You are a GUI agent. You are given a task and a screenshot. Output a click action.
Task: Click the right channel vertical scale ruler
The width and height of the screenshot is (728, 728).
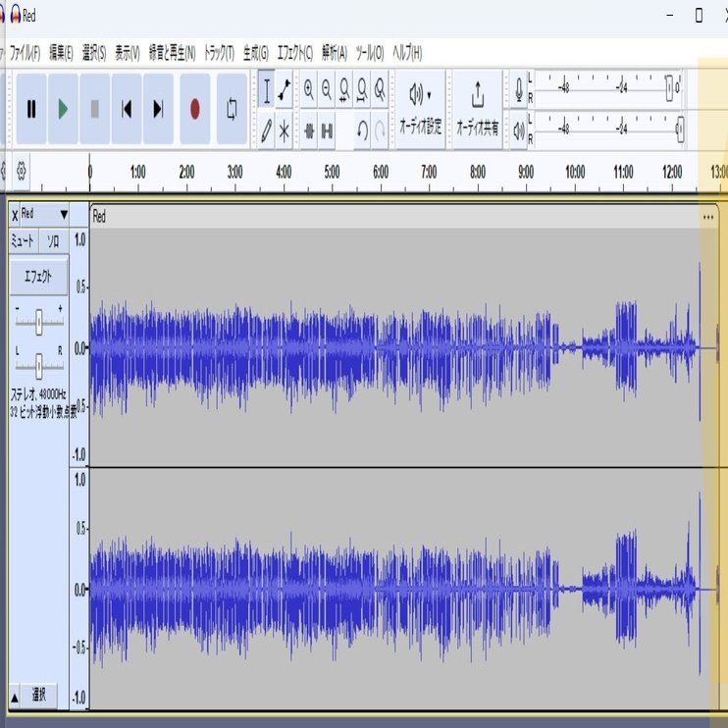(x=79, y=589)
